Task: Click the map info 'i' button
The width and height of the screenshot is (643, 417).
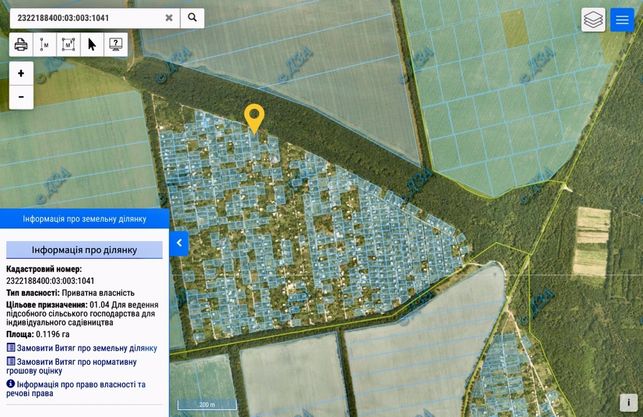Action: (x=628, y=402)
